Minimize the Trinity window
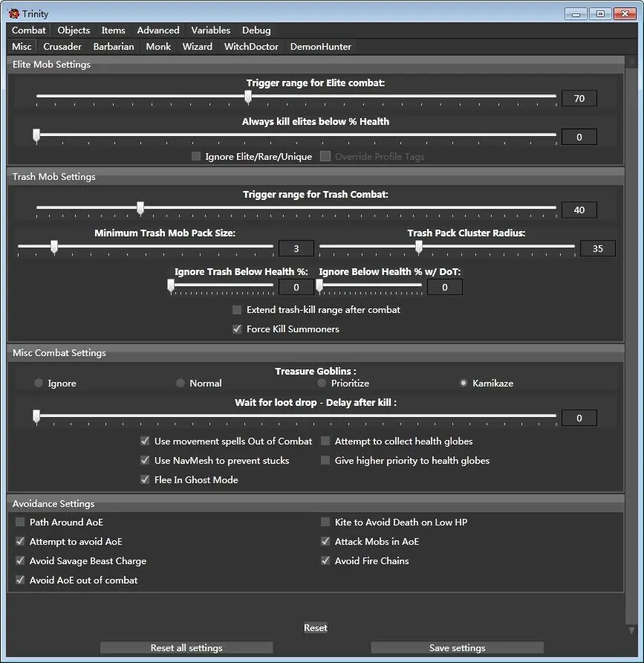644x663 pixels. pyautogui.click(x=576, y=14)
